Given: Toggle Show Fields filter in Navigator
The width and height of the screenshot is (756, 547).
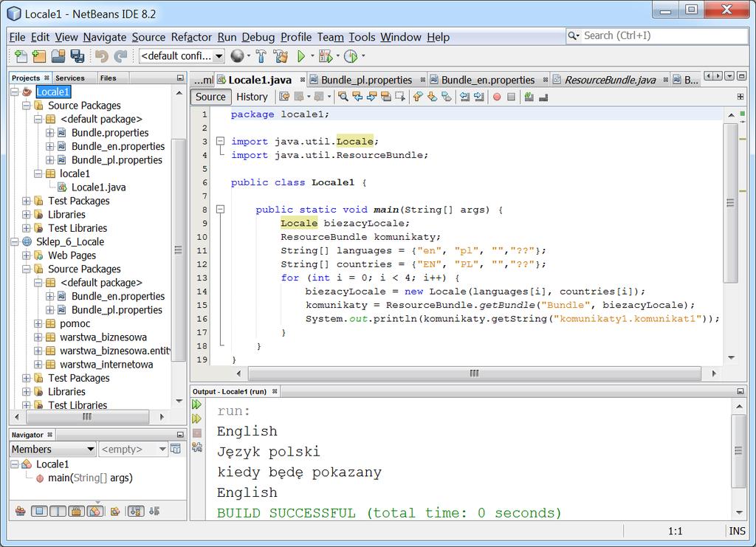Looking at the screenshot, I should [x=39, y=511].
